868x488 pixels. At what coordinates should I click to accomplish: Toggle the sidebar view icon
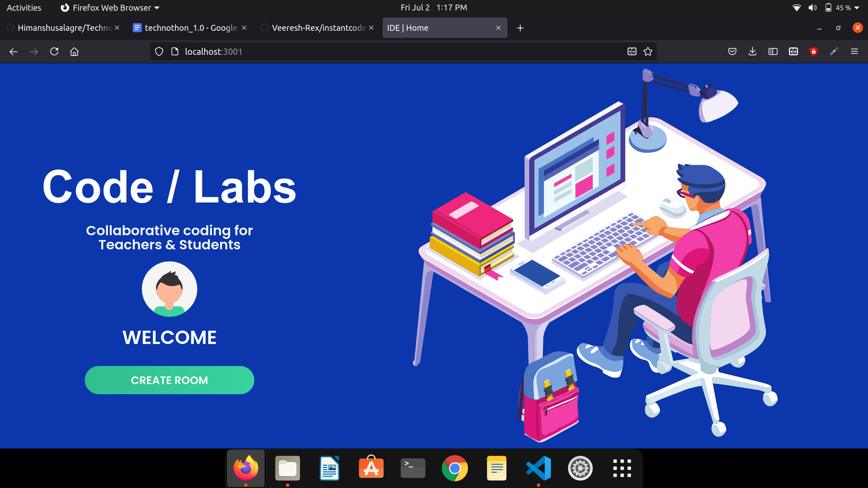773,51
